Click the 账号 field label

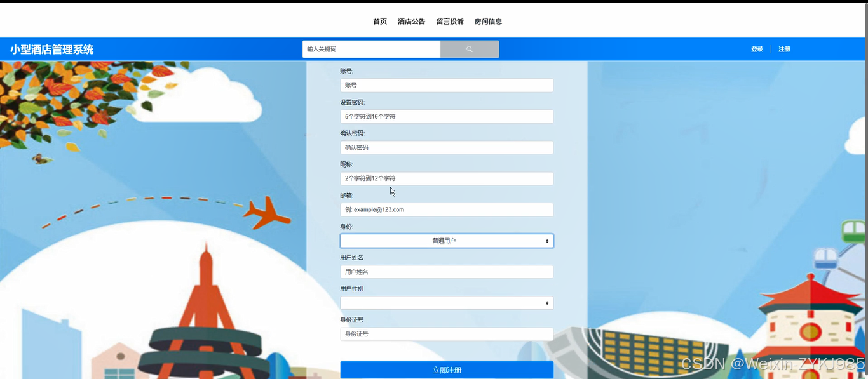click(347, 71)
